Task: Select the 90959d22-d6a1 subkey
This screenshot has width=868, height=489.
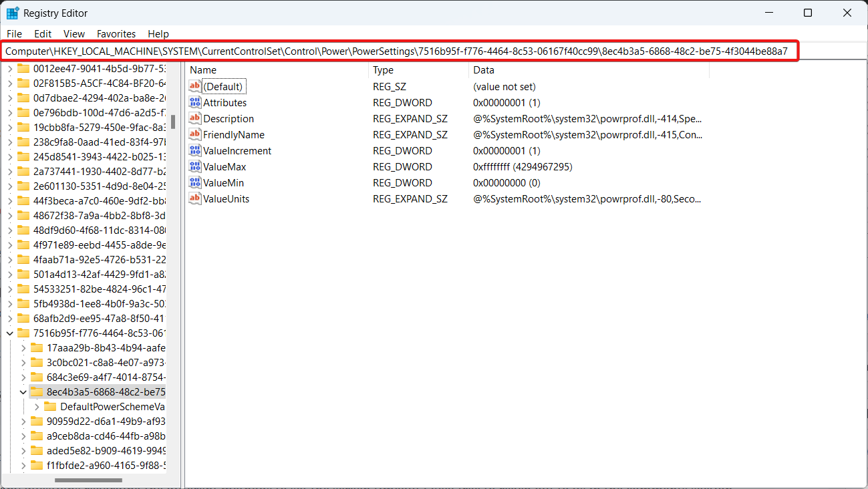Action: [x=106, y=421]
